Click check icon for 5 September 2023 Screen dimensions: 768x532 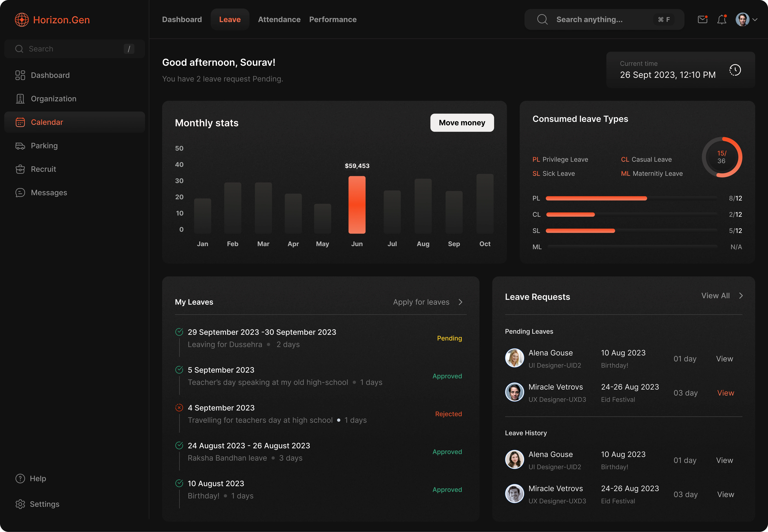179,370
